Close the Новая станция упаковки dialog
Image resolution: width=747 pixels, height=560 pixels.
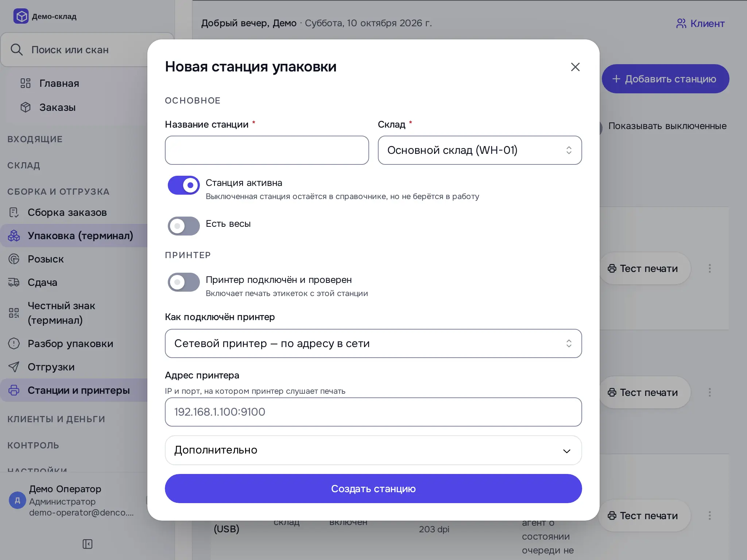coord(575,67)
